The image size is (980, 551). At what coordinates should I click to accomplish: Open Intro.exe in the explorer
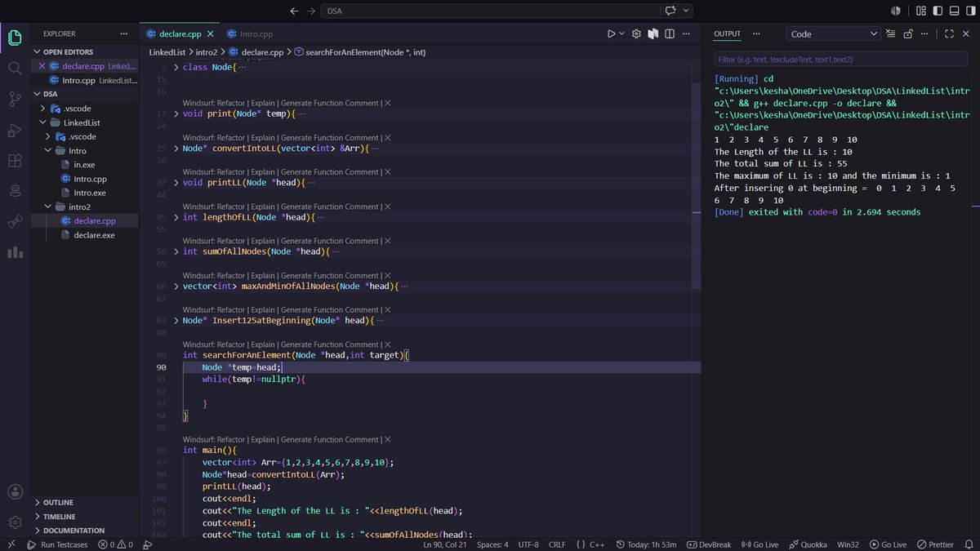point(90,193)
